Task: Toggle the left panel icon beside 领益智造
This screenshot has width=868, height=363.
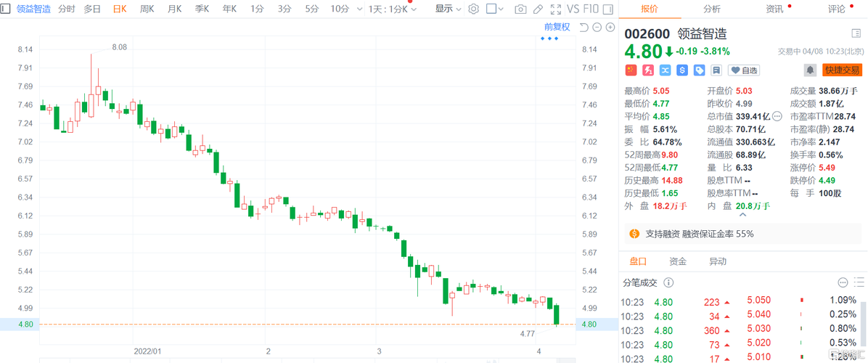Action: pyautogui.click(x=6, y=9)
